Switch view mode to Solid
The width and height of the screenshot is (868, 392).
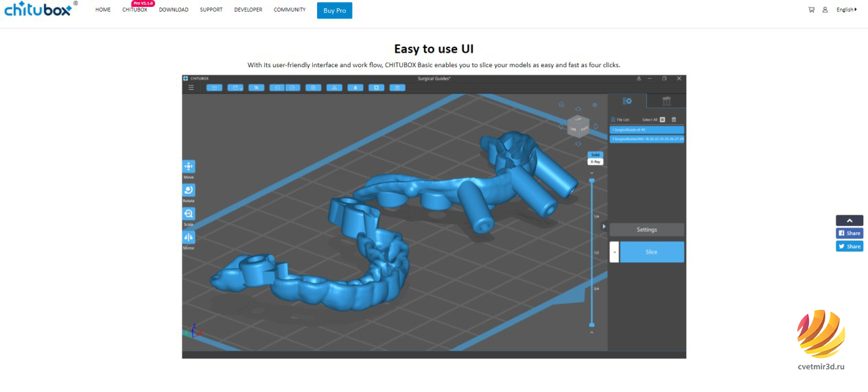pyautogui.click(x=595, y=155)
